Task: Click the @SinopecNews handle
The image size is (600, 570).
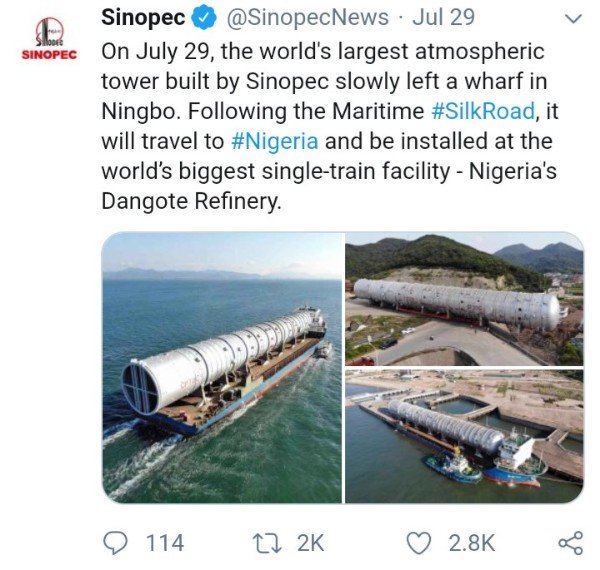Action: point(308,18)
